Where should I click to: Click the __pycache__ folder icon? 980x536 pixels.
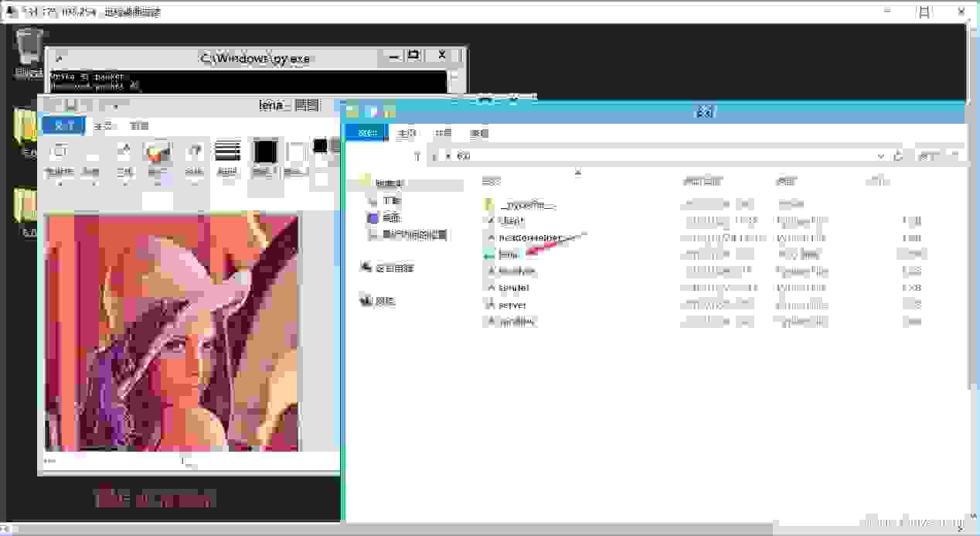489,205
